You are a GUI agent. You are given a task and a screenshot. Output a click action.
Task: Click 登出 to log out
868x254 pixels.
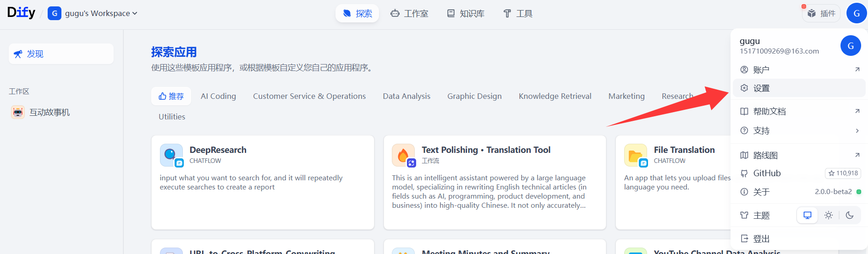(x=761, y=238)
